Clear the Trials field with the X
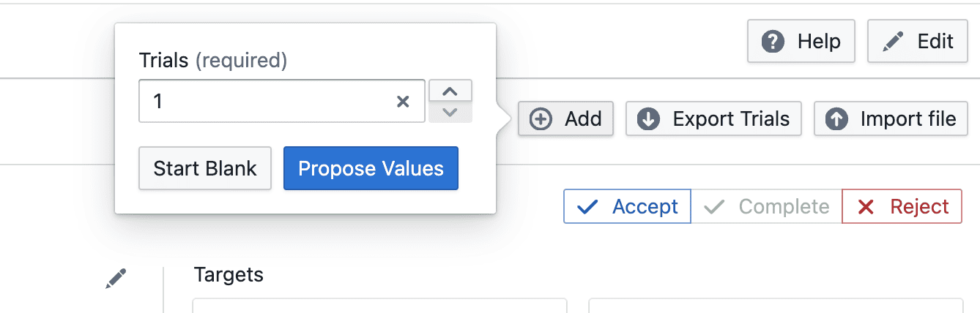 (403, 102)
